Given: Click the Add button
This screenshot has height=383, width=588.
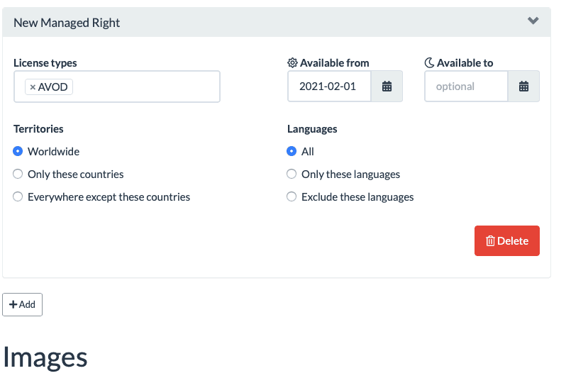Looking at the screenshot, I should tap(23, 304).
